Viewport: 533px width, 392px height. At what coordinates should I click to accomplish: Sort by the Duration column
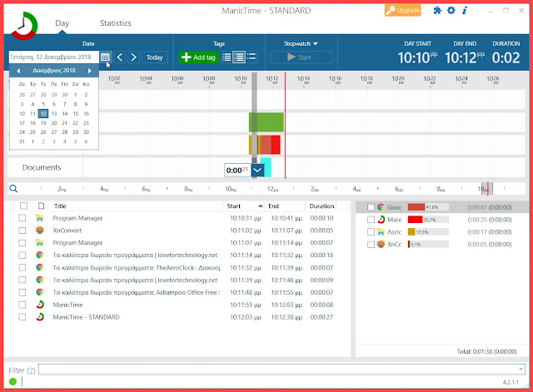(322, 206)
